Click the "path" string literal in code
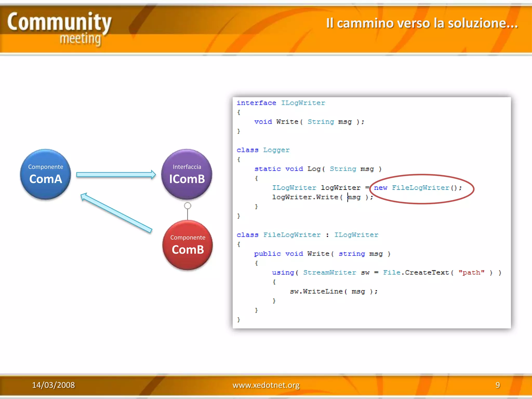 coord(471,272)
